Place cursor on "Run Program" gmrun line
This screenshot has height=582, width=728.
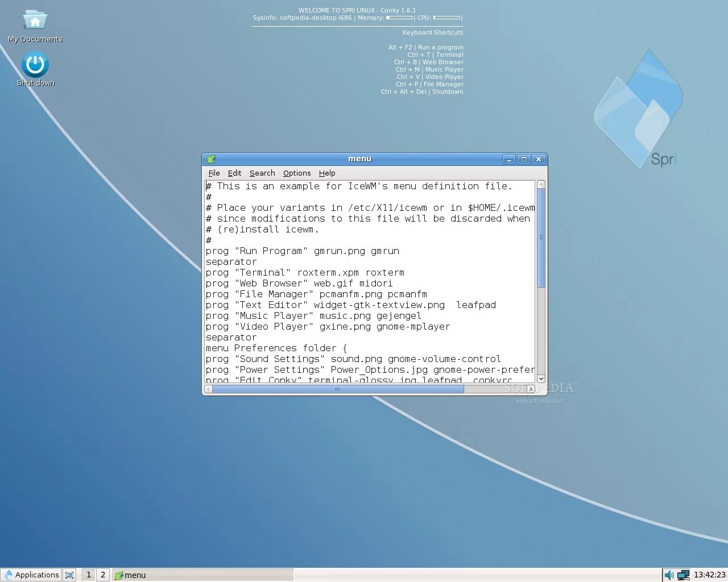303,251
